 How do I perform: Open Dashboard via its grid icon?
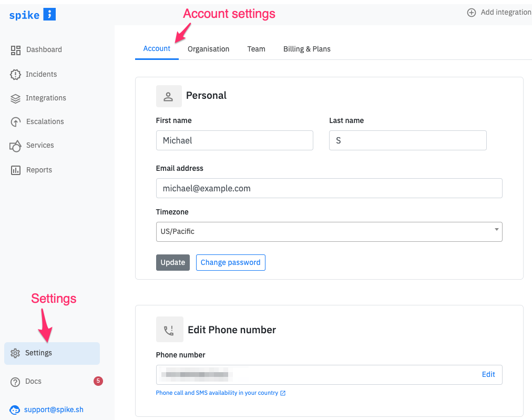tap(16, 50)
